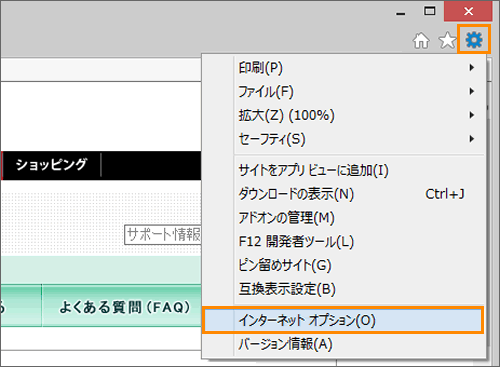Choose ダウンロードの表示(N)
Image resolution: width=500 pixels, height=367 pixels.
(343, 194)
